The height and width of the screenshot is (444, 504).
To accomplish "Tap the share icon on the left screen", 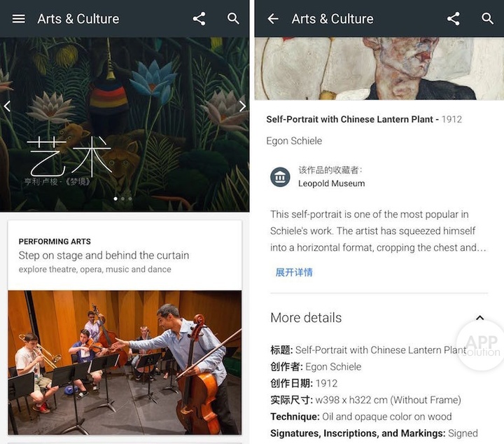I will click(x=199, y=19).
